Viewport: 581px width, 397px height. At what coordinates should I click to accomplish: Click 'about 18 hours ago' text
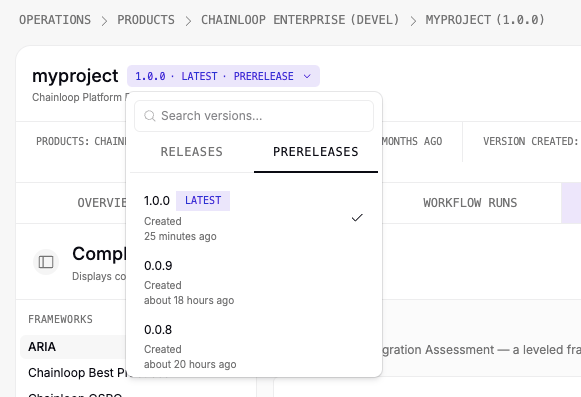tap(189, 300)
